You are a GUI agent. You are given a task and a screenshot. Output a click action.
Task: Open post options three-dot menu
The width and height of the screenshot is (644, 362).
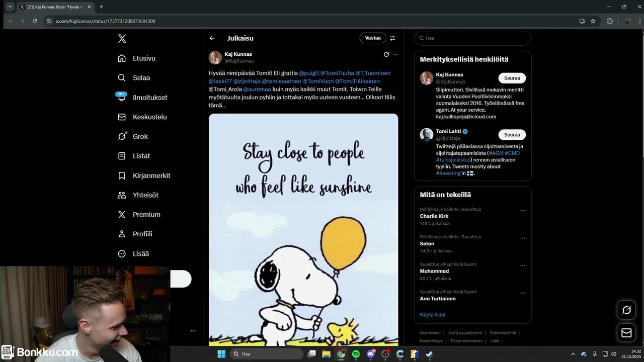pyautogui.click(x=395, y=54)
